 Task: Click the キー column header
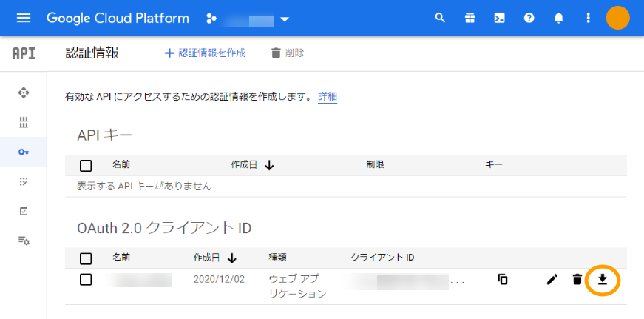(494, 165)
